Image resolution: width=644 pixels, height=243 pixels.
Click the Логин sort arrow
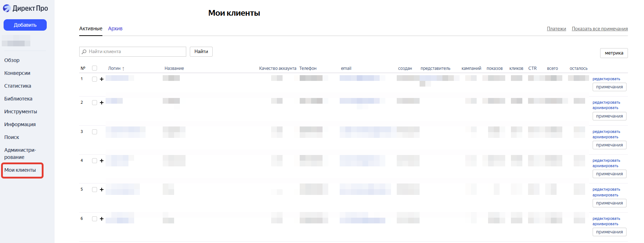point(123,69)
